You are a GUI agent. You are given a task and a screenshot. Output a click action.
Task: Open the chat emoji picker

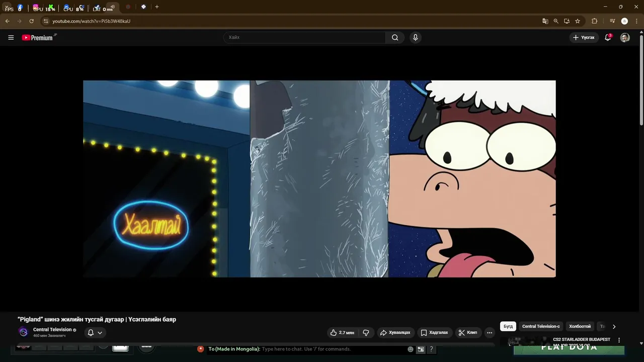[x=411, y=349]
